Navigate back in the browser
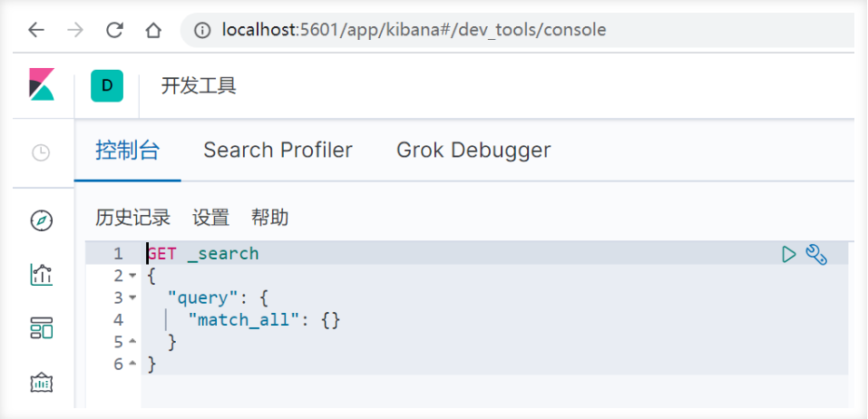 click(x=35, y=30)
